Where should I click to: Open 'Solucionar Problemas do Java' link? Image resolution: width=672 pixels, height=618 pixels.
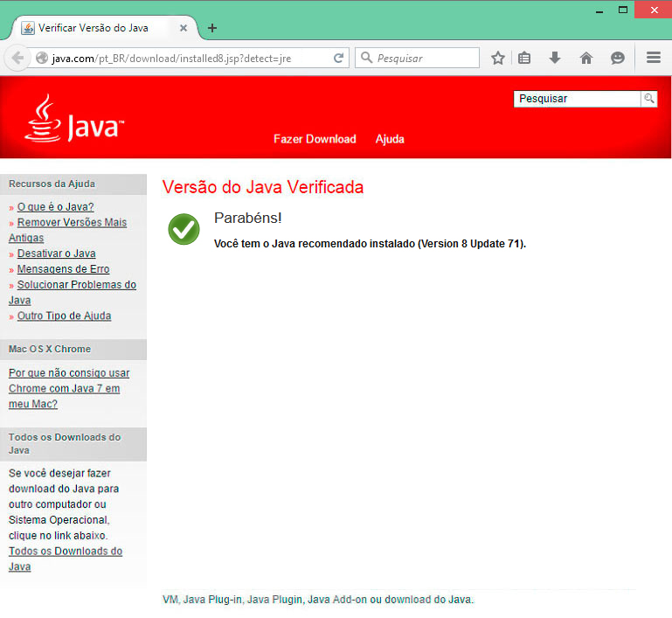tap(73, 293)
